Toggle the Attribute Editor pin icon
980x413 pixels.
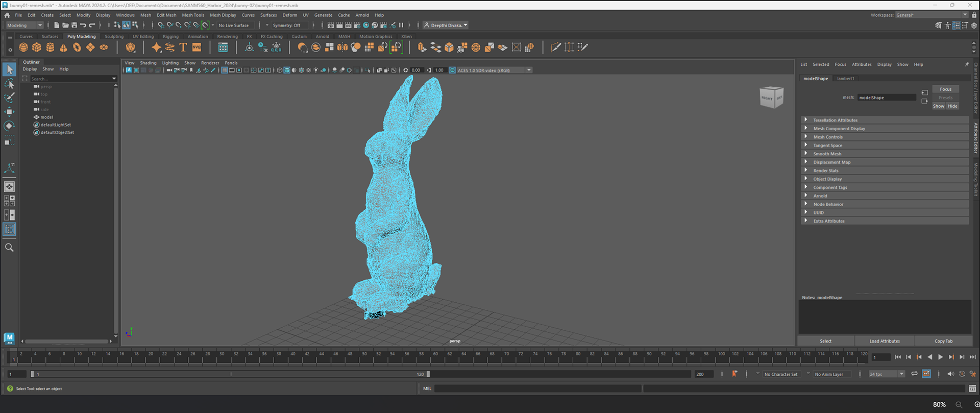point(967,64)
